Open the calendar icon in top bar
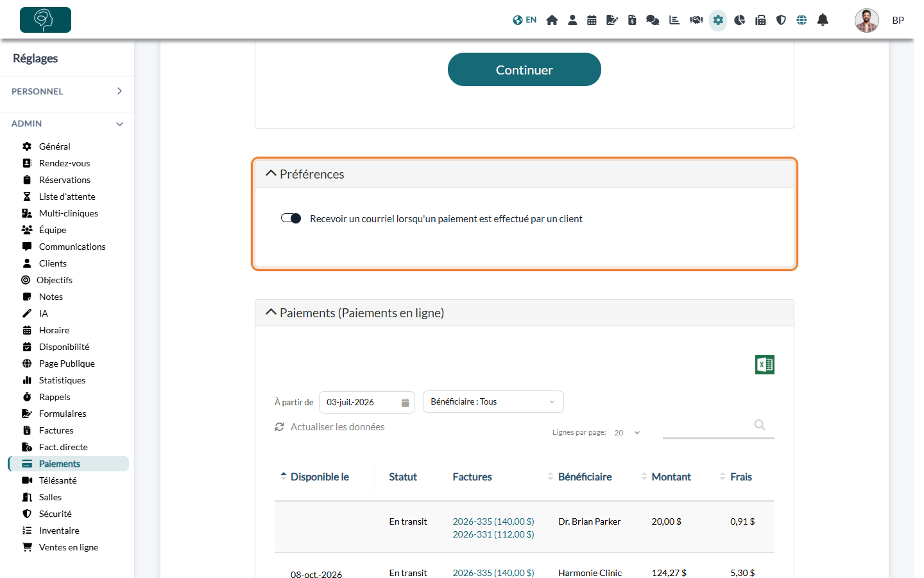This screenshot has height=578, width=924. (592, 20)
